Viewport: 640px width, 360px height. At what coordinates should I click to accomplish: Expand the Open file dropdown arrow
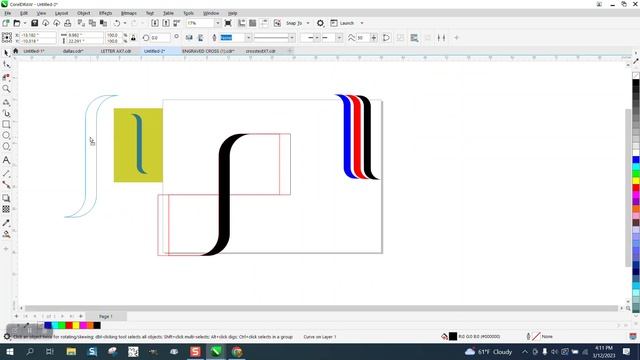25,23
